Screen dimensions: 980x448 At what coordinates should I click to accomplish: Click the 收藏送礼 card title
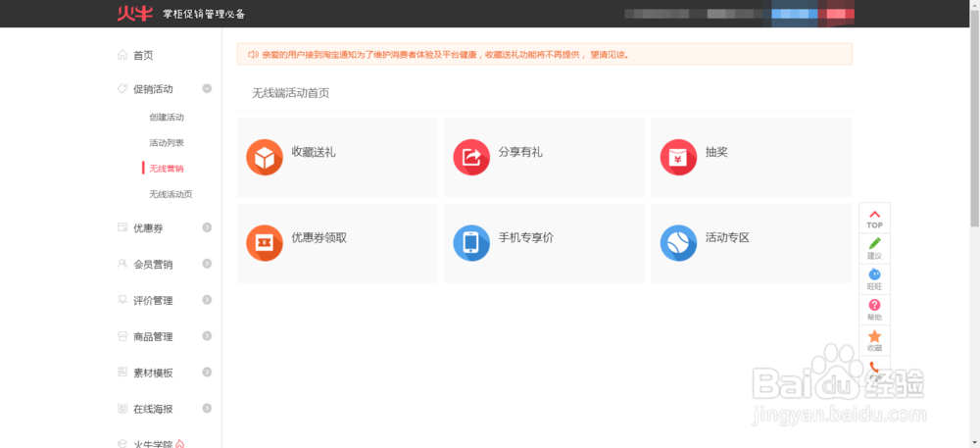(x=314, y=152)
